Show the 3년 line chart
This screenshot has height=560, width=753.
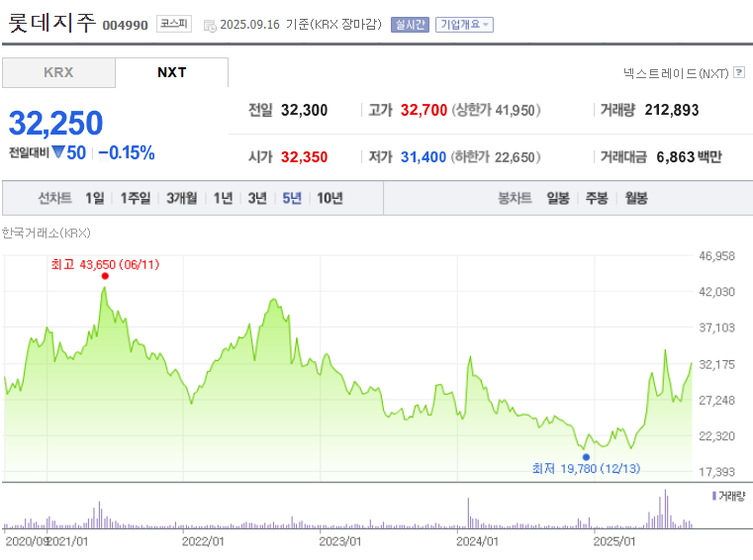click(x=257, y=198)
